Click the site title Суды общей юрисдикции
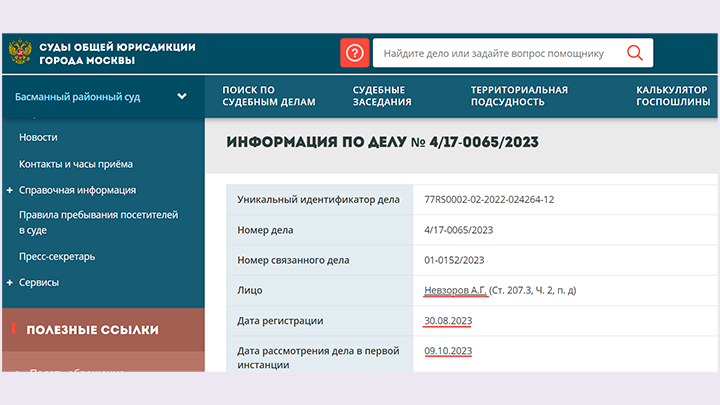Viewport: 720px width, 405px height. (117, 53)
